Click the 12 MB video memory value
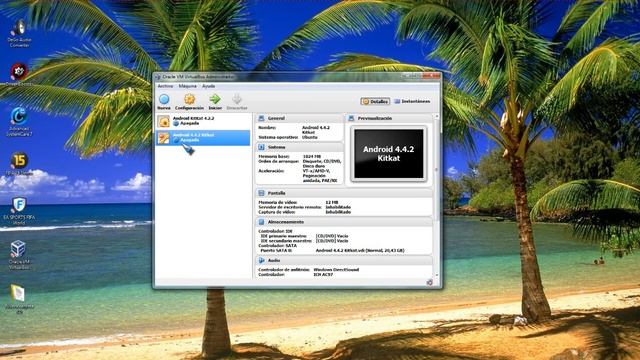 click(x=332, y=202)
